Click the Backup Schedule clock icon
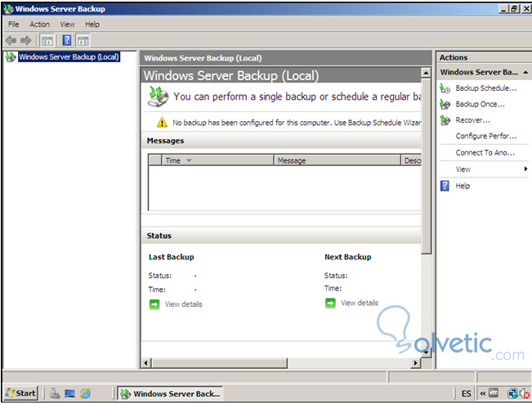The width and height of the screenshot is (532, 405). point(445,88)
